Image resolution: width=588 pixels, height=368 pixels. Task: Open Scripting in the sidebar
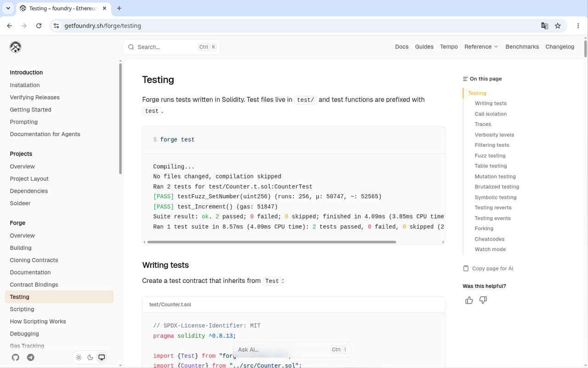click(x=22, y=309)
